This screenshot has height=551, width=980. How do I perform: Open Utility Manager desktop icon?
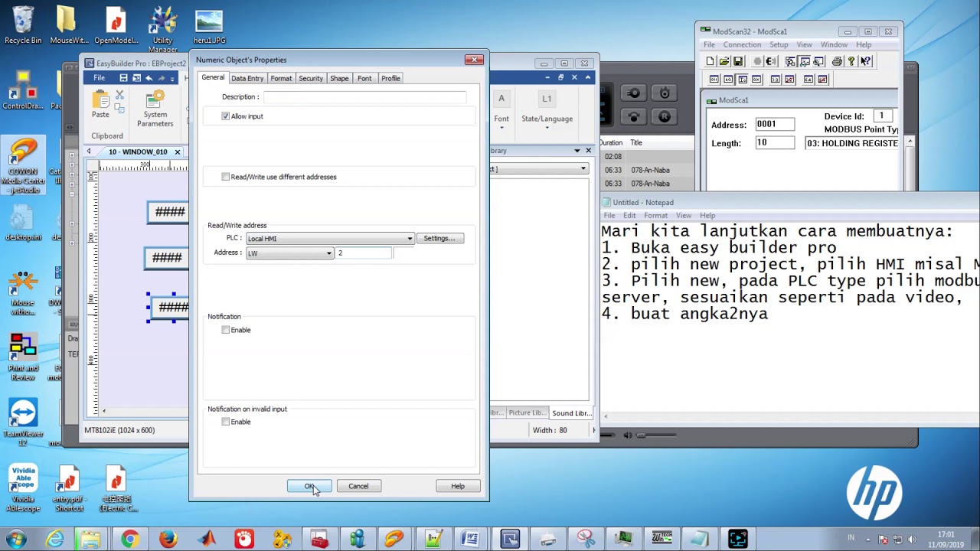tap(162, 31)
